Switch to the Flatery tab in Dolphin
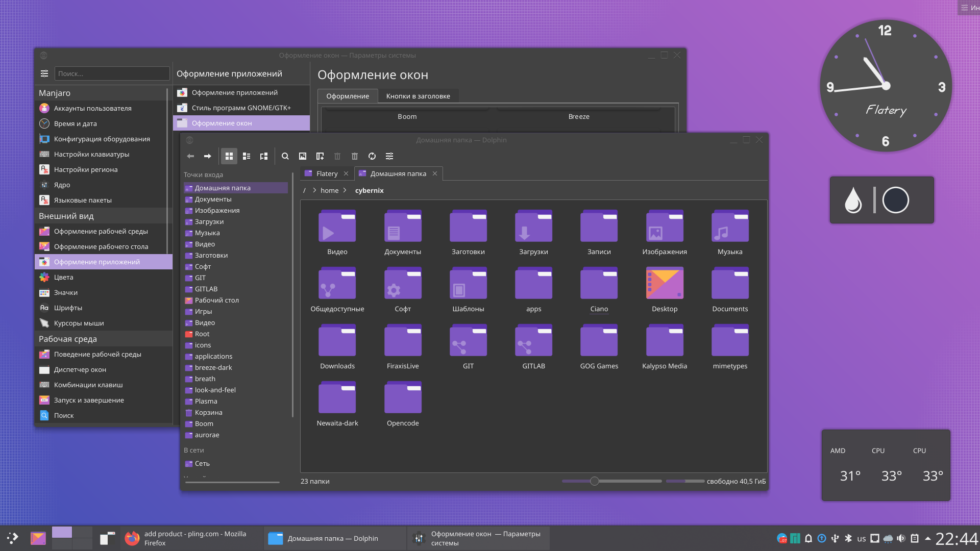 pyautogui.click(x=327, y=173)
